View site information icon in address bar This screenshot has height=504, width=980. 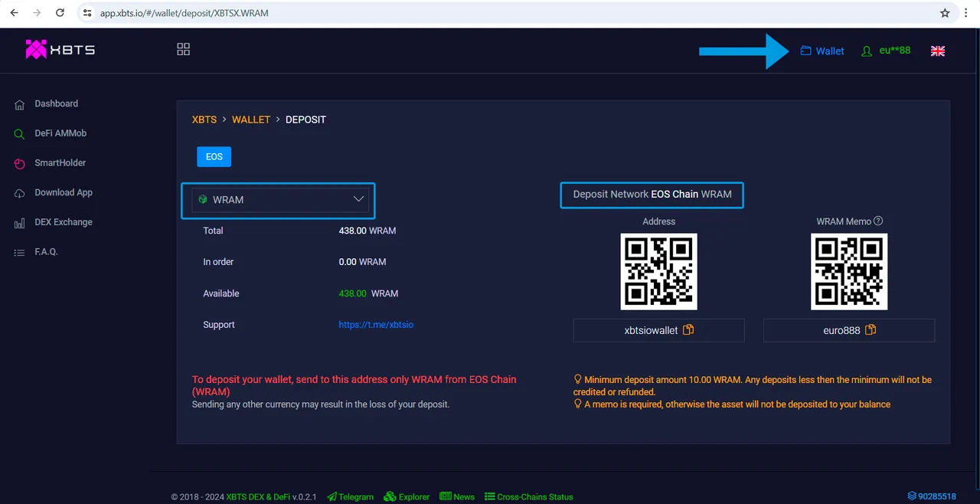tap(87, 13)
